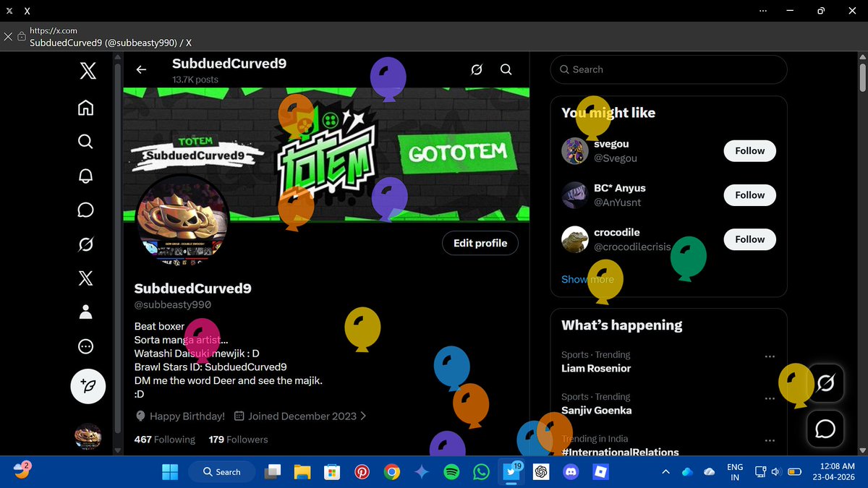Open Messages speech bubble in left sidebar
868x488 pixels.
point(85,210)
